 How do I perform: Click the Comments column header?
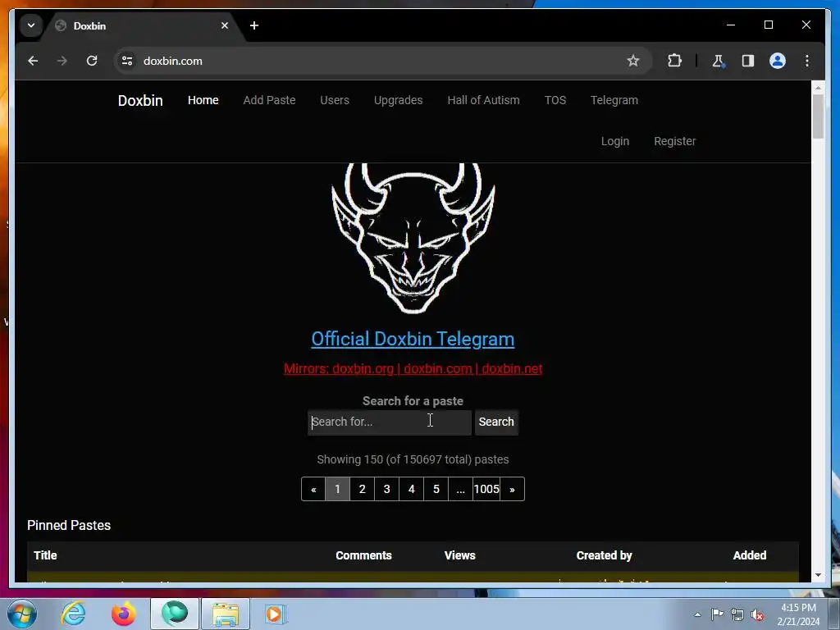[x=363, y=555]
